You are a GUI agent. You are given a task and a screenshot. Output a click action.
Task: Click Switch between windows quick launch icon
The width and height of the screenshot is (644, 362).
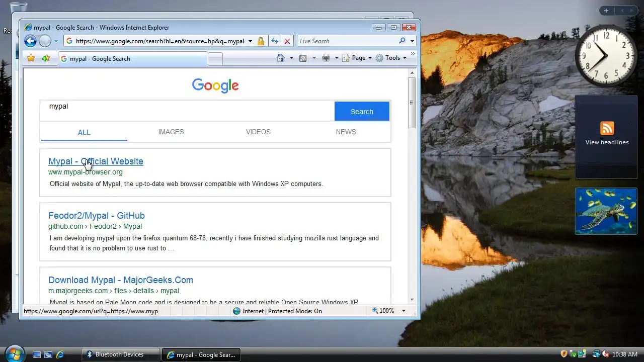(x=48, y=354)
